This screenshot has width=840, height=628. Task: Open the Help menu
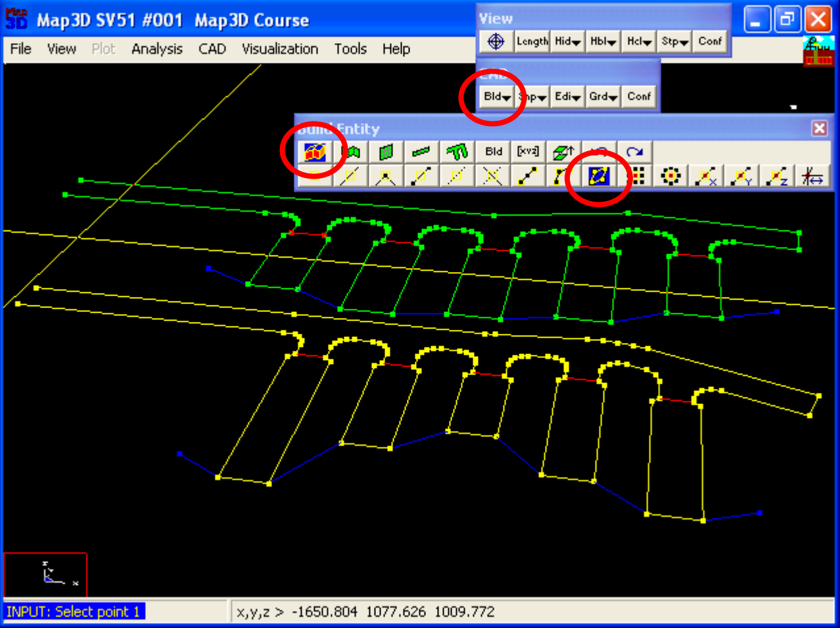pos(396,49)
